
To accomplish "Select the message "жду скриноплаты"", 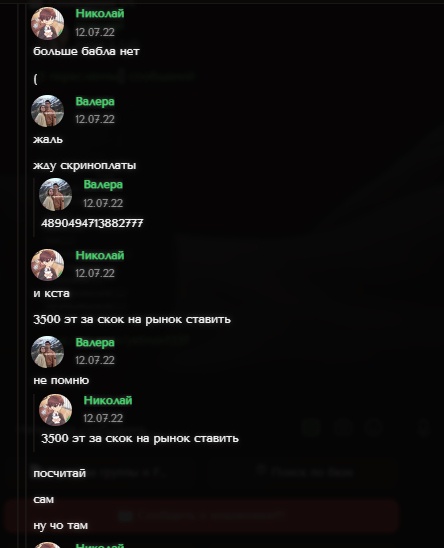I will [85, 165].
